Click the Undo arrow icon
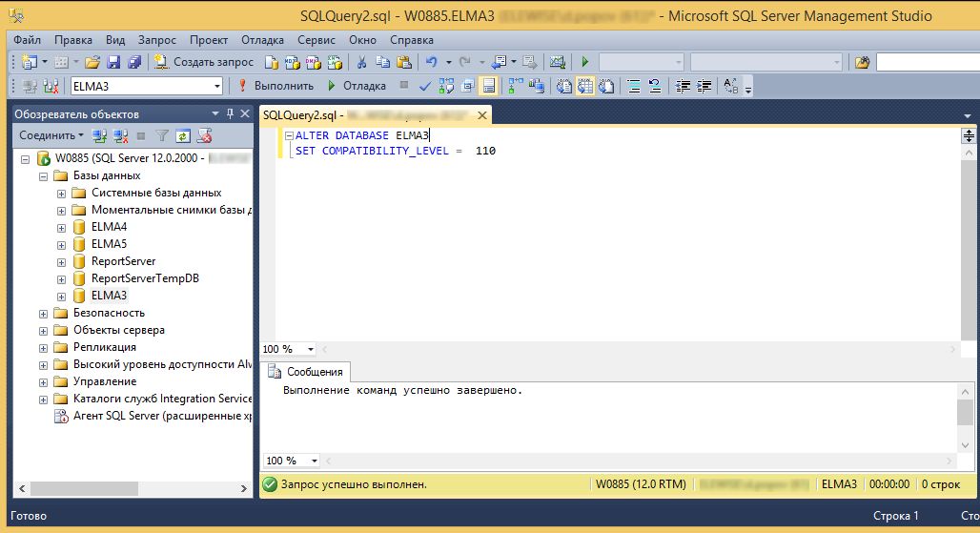This screenshot has width=980, height=533. pyautogui.click(x=431, y=62)
